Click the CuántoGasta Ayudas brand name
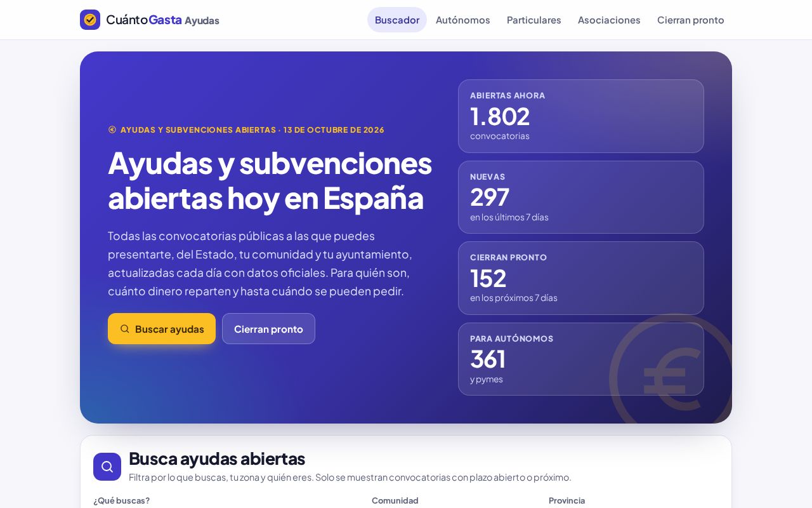This screenshot has width=812, height=508. click(x=162, y=20)
